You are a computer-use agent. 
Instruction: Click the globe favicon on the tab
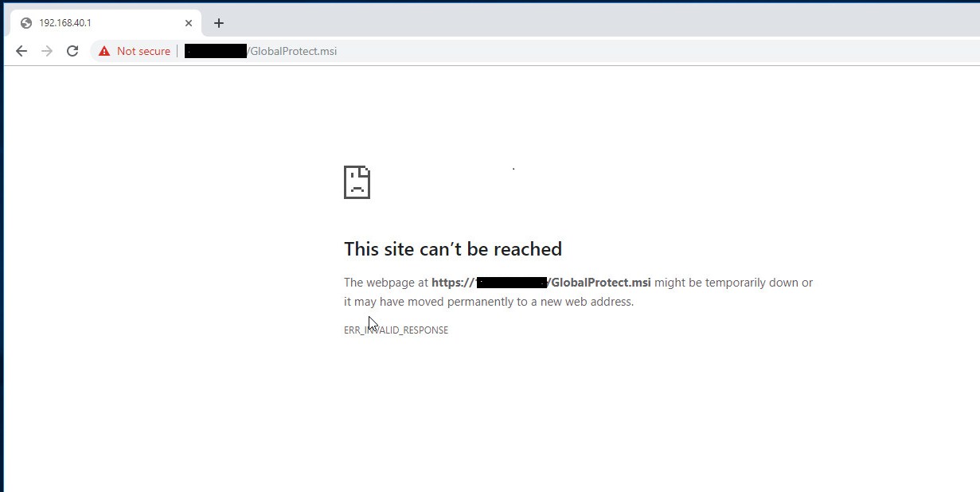tap(25, 22)
